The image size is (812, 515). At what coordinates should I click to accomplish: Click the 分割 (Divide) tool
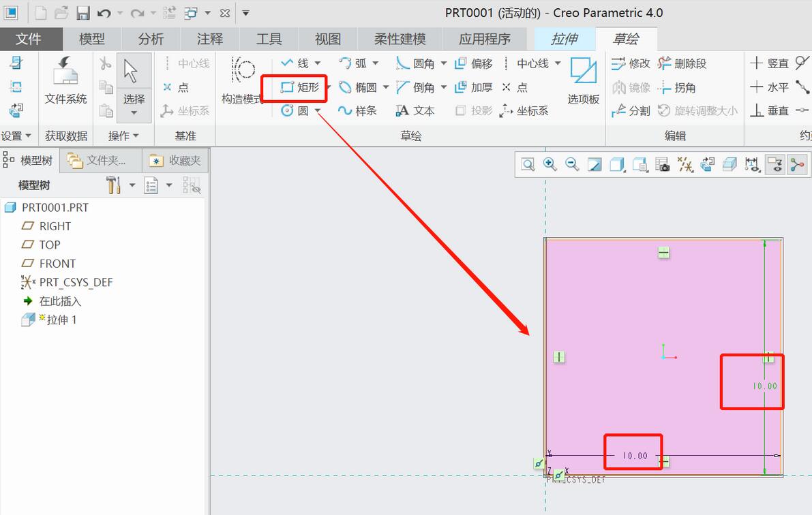click(631, 110)
